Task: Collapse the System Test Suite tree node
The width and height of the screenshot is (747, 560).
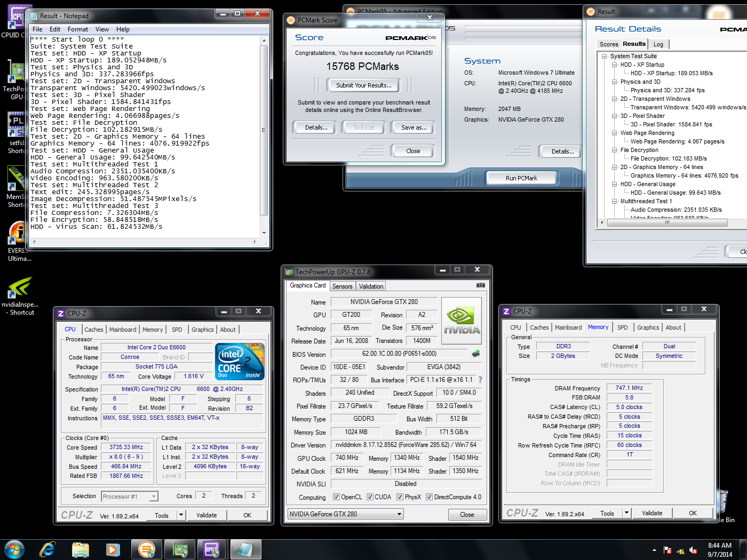Action: (604, 56)
